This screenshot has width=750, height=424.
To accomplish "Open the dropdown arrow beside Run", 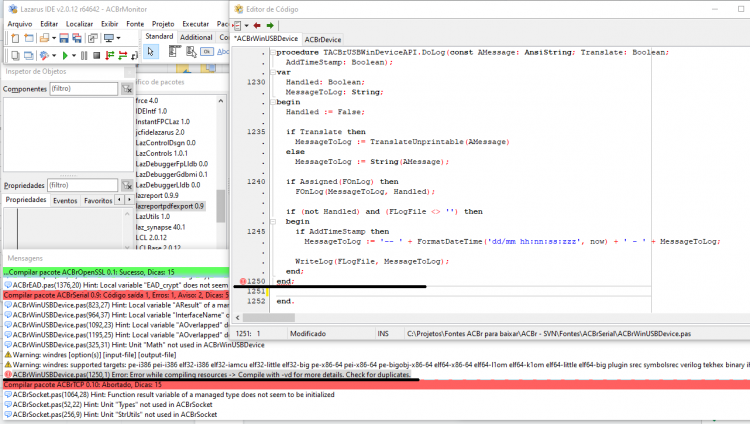I will point(74,56).
